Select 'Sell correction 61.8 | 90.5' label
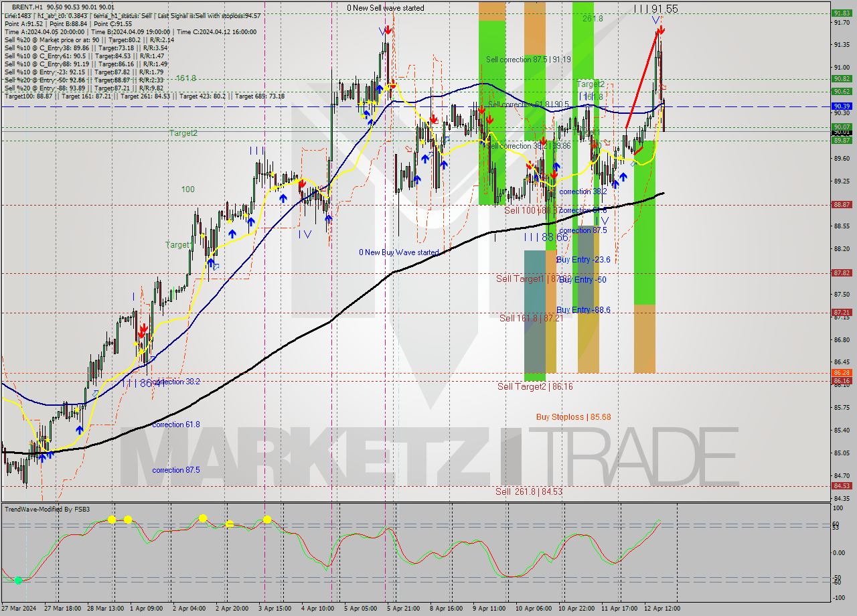 pyautogui.click(x=528, y=104)
